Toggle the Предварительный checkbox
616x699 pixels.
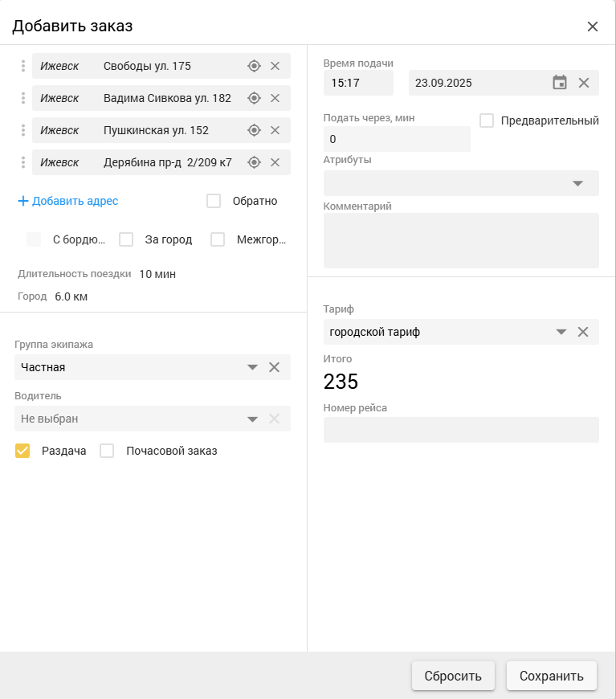click(x=486, y=121)
